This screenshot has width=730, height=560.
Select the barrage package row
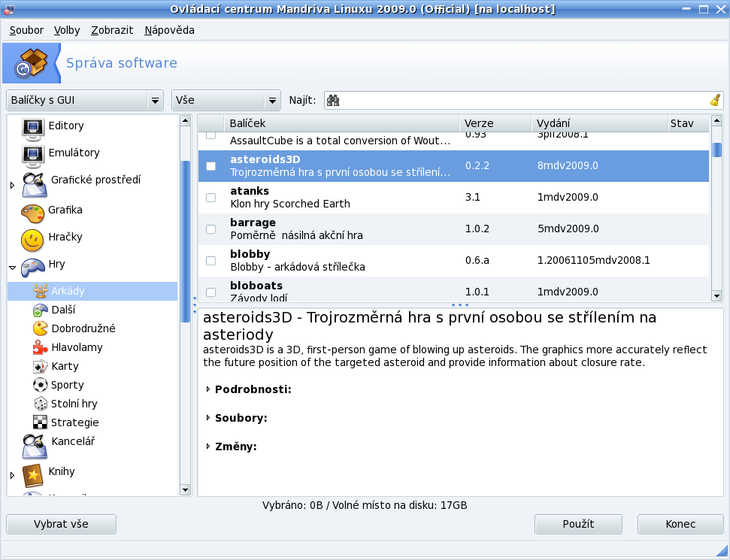click(x=453, y=229)
